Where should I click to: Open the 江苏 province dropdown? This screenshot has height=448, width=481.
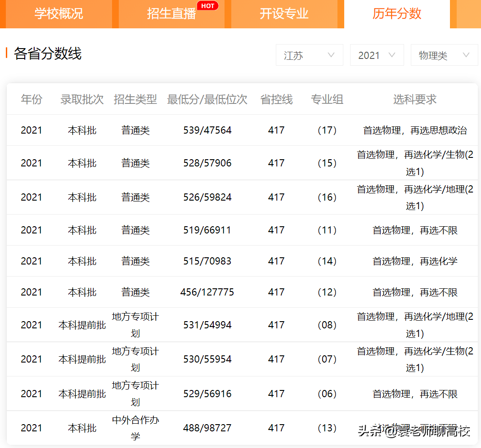(309, 54)
